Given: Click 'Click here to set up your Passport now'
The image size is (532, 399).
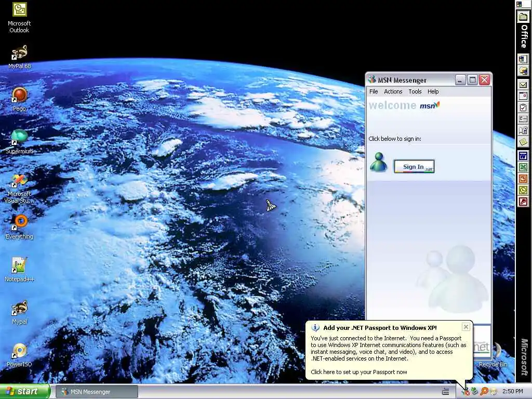Looking at the screenshot, I should point(359,372).
